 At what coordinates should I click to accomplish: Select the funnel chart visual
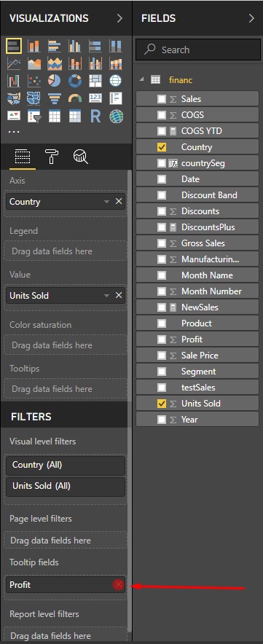(54, 98)
